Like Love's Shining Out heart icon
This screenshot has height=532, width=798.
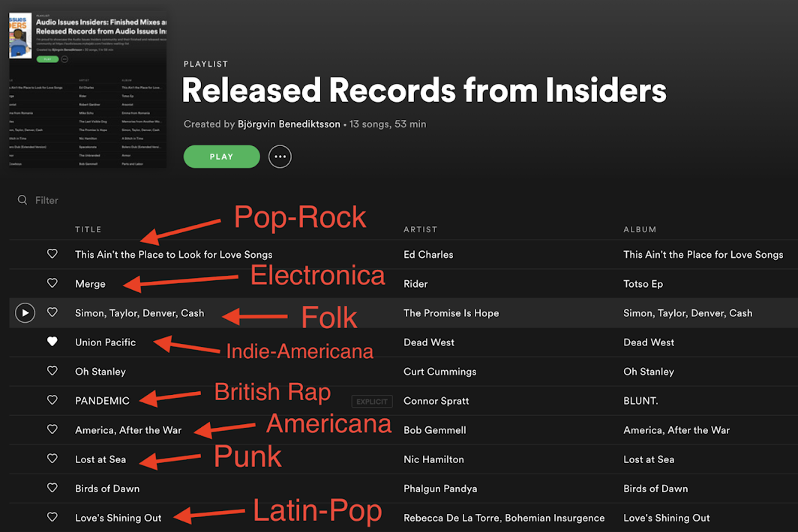click(x=52, y=517)
